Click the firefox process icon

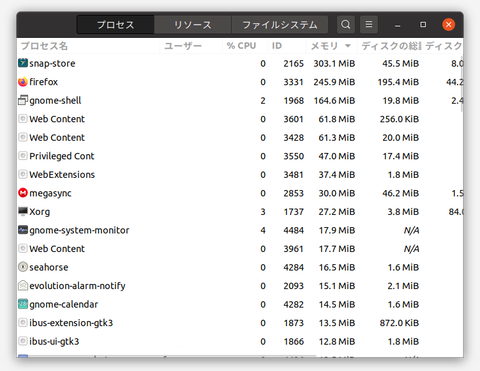point(23,82)
